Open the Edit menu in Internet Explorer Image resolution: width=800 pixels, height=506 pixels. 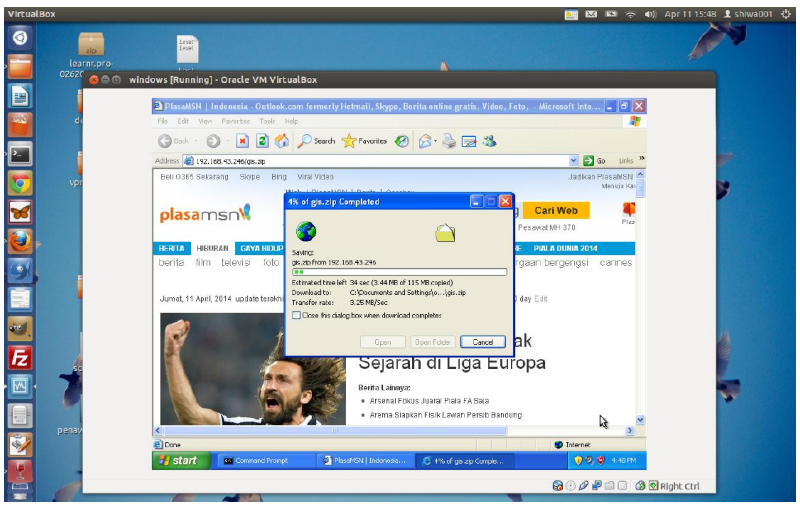tap(183, 121)
